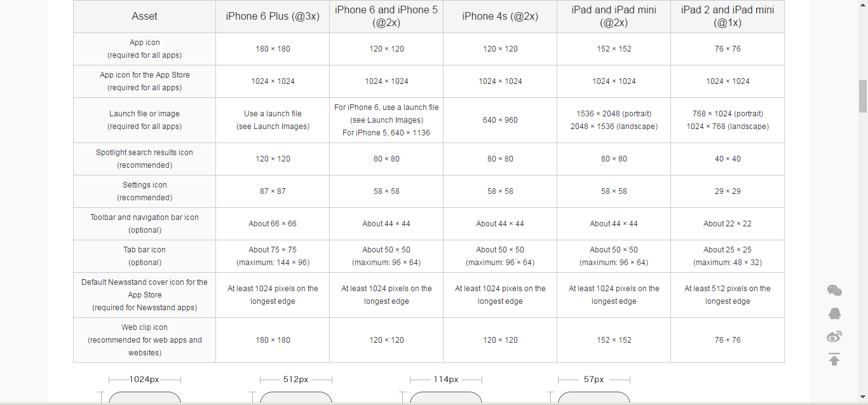The image size is (868, 405).
Task: Click the back-to-top arrow icon
Action: pyautogui.click(x=834, y=359)
